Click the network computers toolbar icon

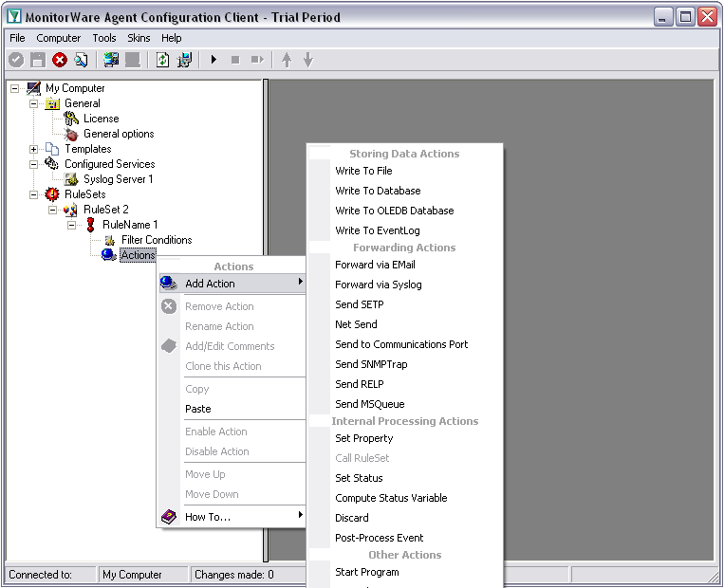[185, 60]
